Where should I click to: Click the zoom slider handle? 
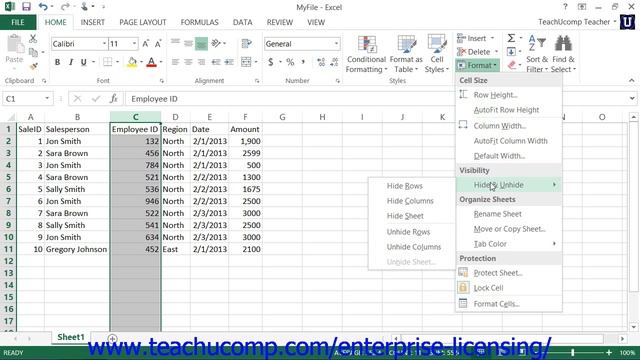tap(573, 352)
